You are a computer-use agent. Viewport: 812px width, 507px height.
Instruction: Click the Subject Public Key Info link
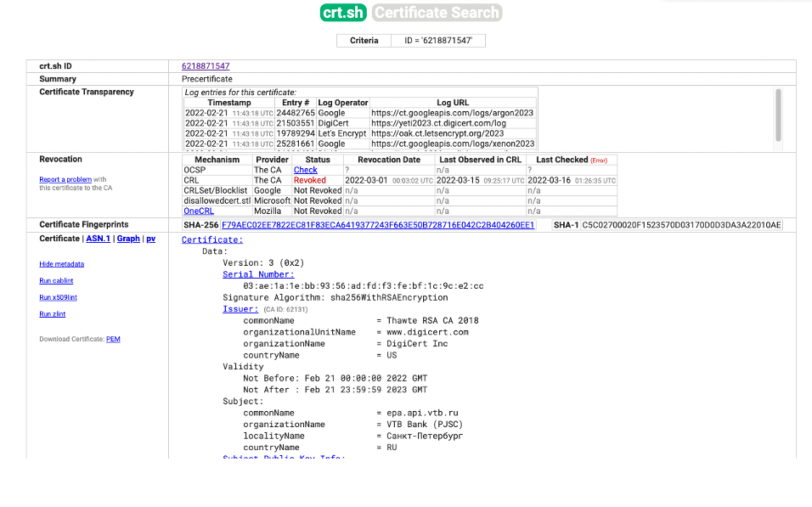pos(283,458)
